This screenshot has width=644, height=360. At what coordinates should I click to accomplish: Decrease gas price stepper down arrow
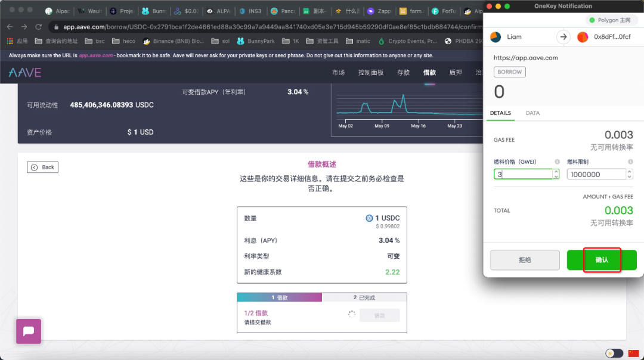point(556,176)
